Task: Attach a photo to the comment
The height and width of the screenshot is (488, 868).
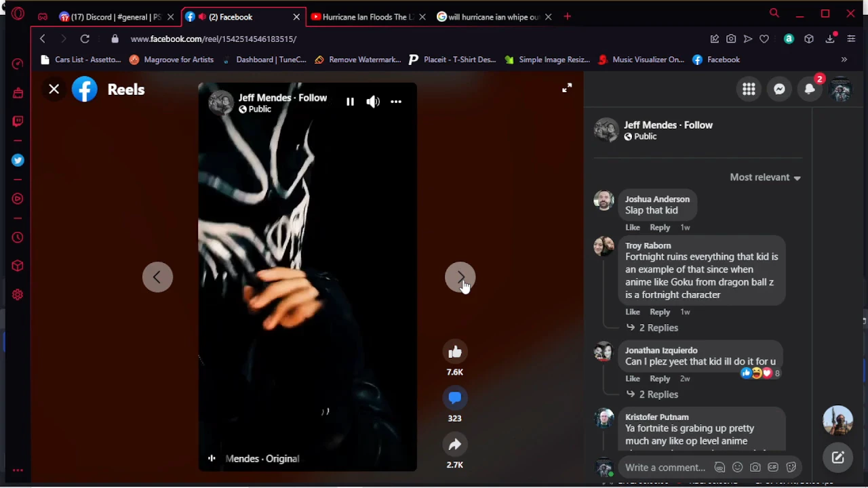Action: tap(755, 468)
